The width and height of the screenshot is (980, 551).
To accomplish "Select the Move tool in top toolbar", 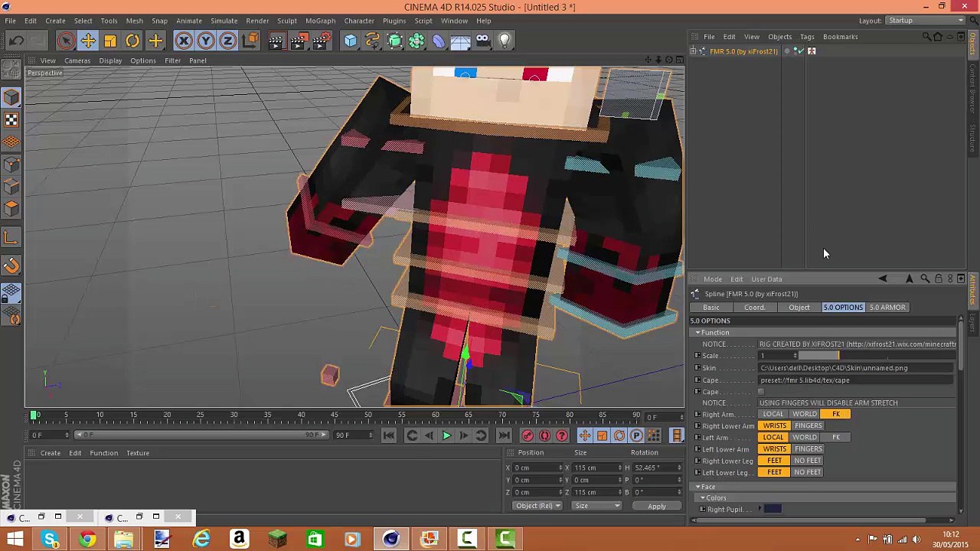I will tap(88, 41).
